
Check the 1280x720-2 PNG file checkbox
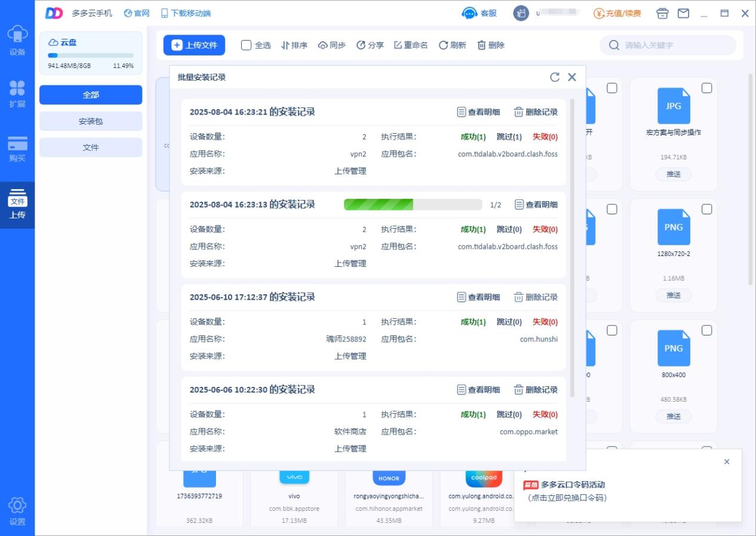(706, 210)
